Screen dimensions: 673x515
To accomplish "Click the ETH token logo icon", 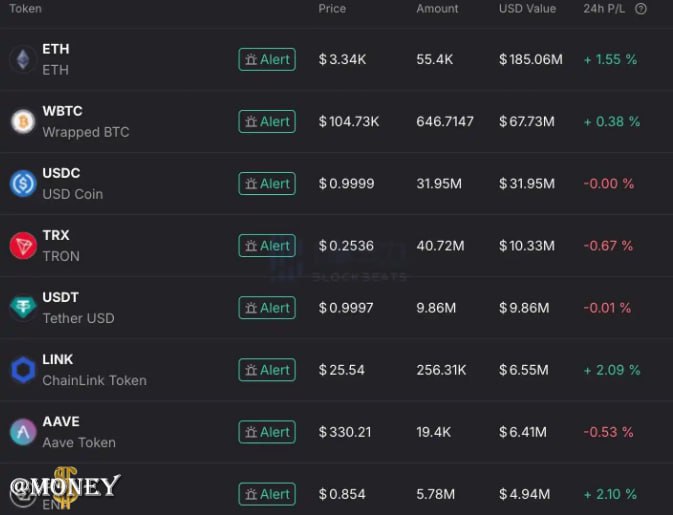I will click(23, 59).
